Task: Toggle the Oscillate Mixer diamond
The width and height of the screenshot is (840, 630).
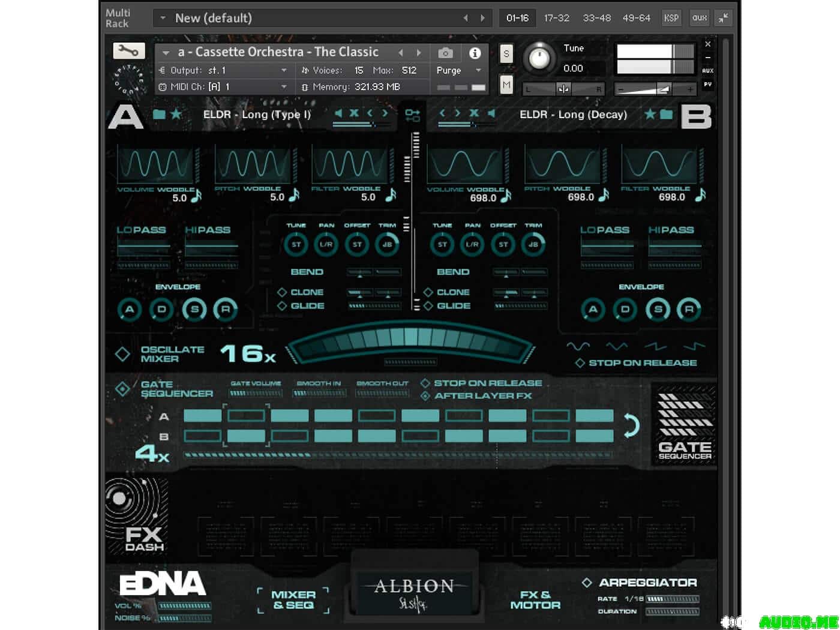Action: [x=122, y=354]
